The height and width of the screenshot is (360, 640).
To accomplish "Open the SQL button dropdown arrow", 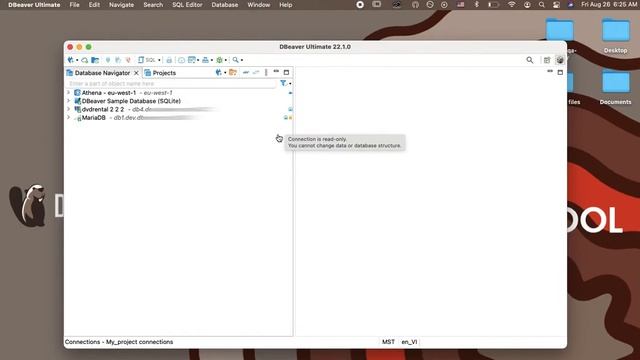I will pos(159,60).
